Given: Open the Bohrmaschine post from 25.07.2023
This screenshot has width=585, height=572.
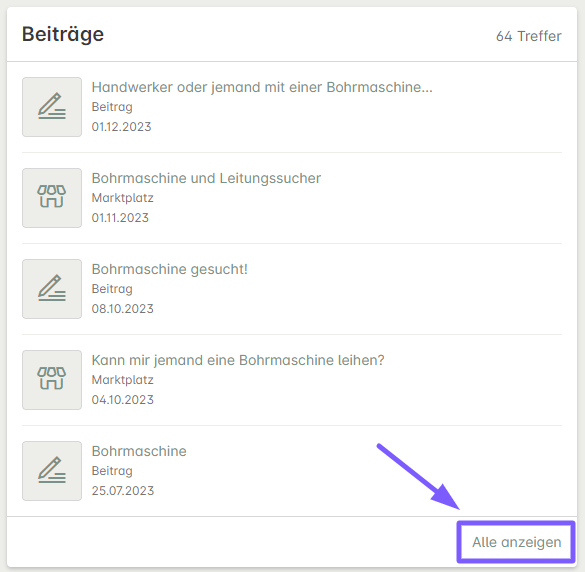Looking at the screenshot, I should click(139, 451).
